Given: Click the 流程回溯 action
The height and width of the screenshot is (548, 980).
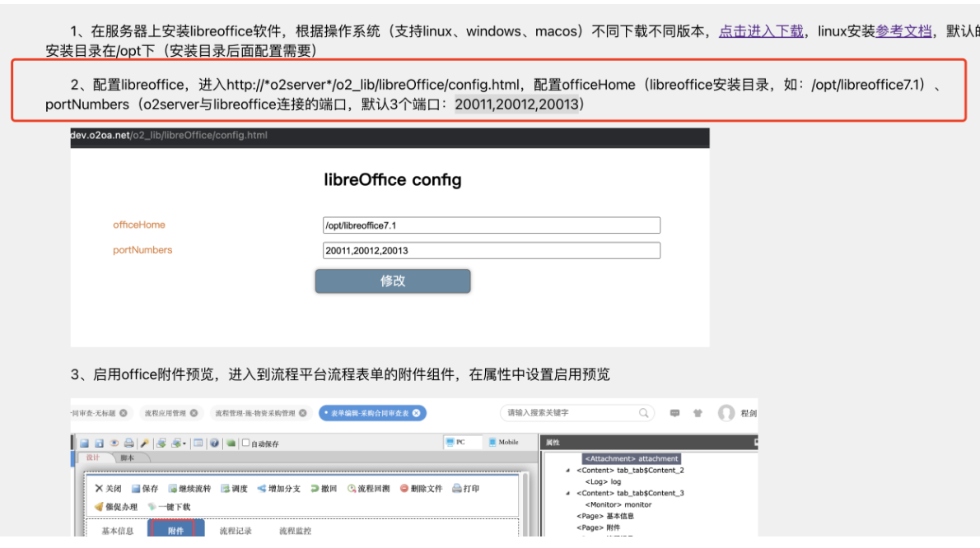Looking at the screenshot, I should click(x=369, y=488).
